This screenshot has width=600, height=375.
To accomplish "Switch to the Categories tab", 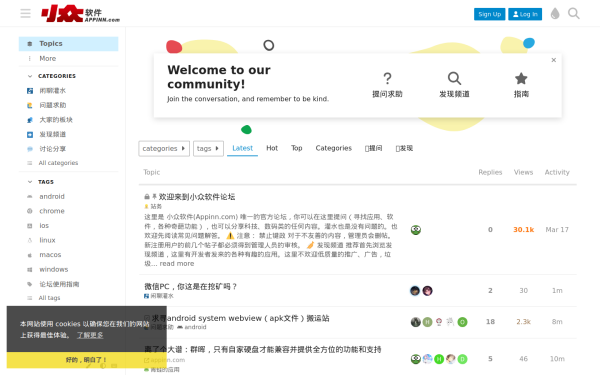I will (334, 148).
